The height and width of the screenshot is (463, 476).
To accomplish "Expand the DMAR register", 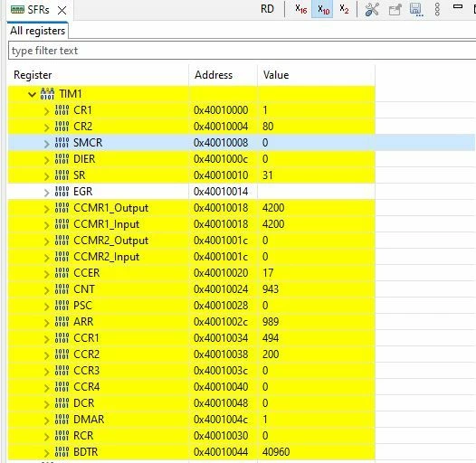I will (x=46, y=420).
